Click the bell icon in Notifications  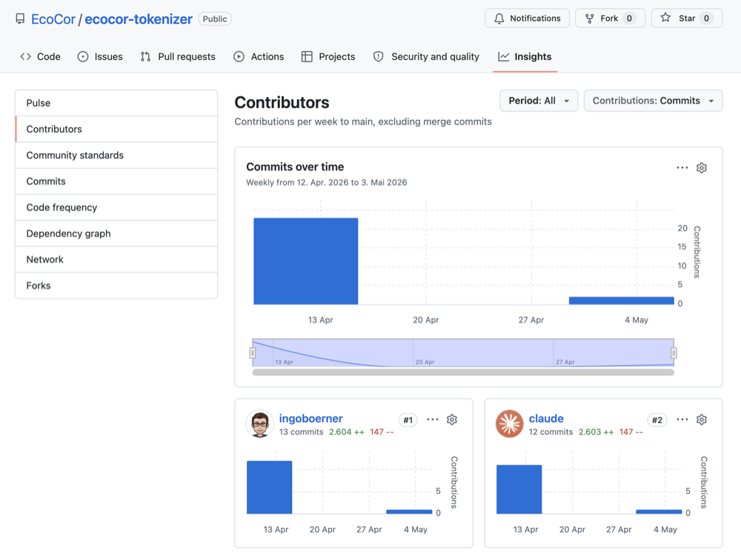(499, 19)
